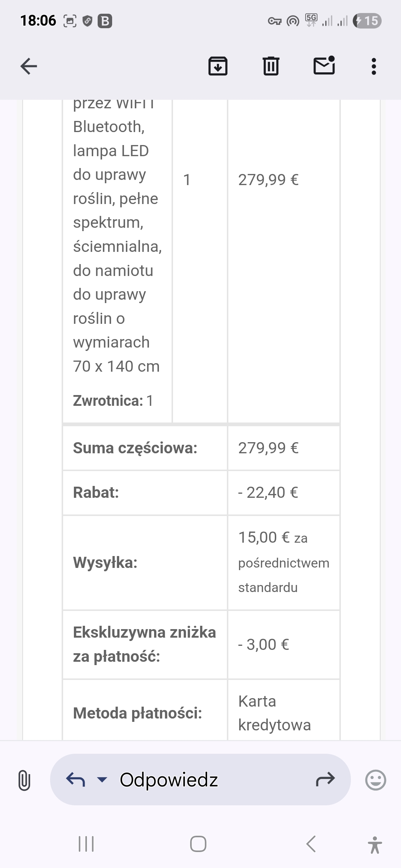Tap the reply arrow icon
The height and width of the screenshot is (868, 401).
coord(76,779)
